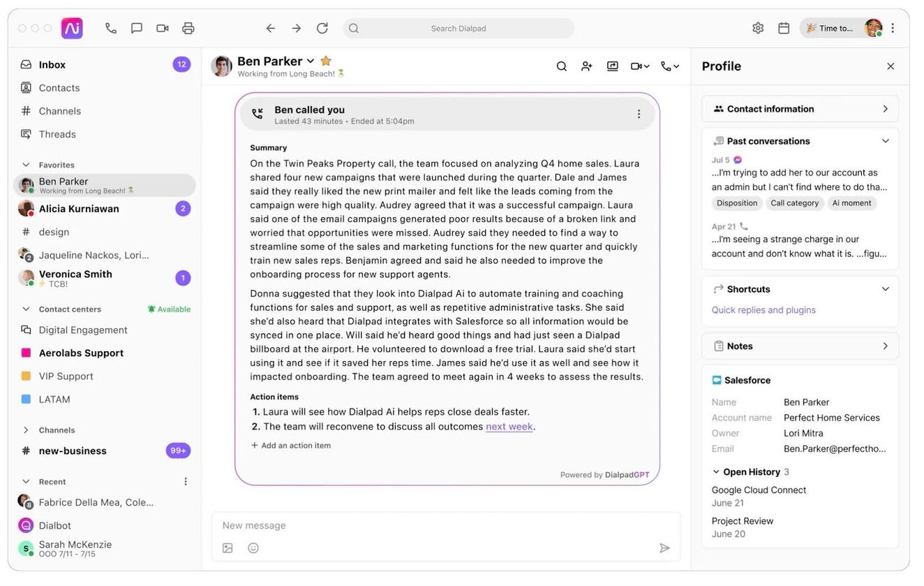Send the message with the arrow icon
Screen dimensions: 924x586
click(x=665, y=548)
